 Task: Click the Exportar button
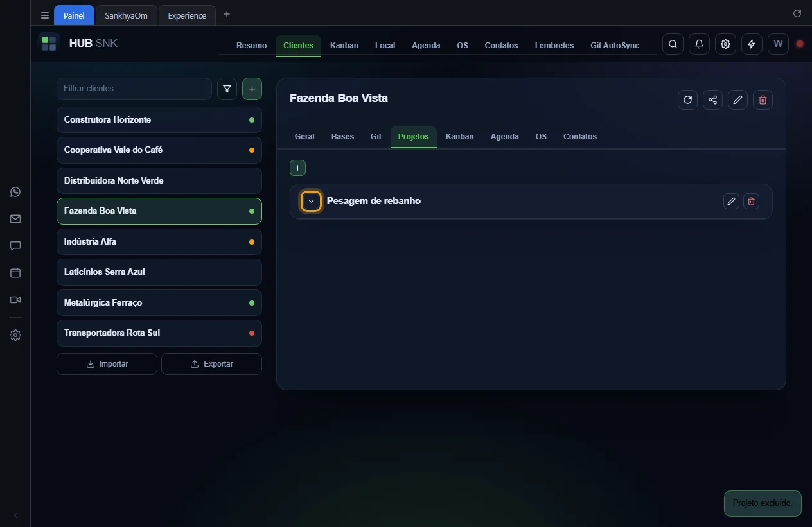pyautogui.click(x=211, y=364)
